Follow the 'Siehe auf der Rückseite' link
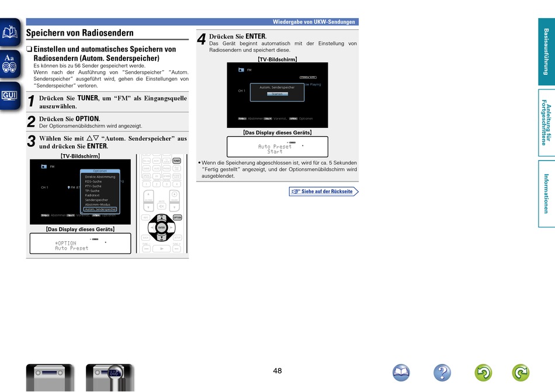This screenshot has height=392, width=555. pos(324,192)
